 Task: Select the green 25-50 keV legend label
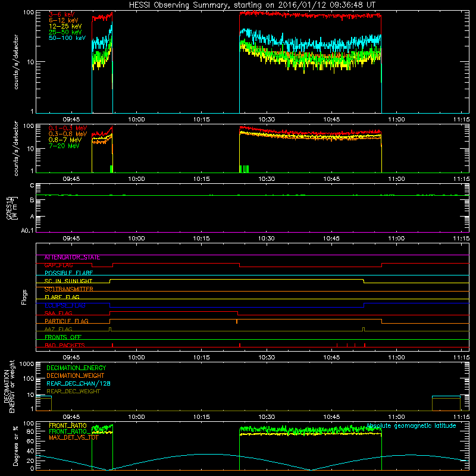65,32
